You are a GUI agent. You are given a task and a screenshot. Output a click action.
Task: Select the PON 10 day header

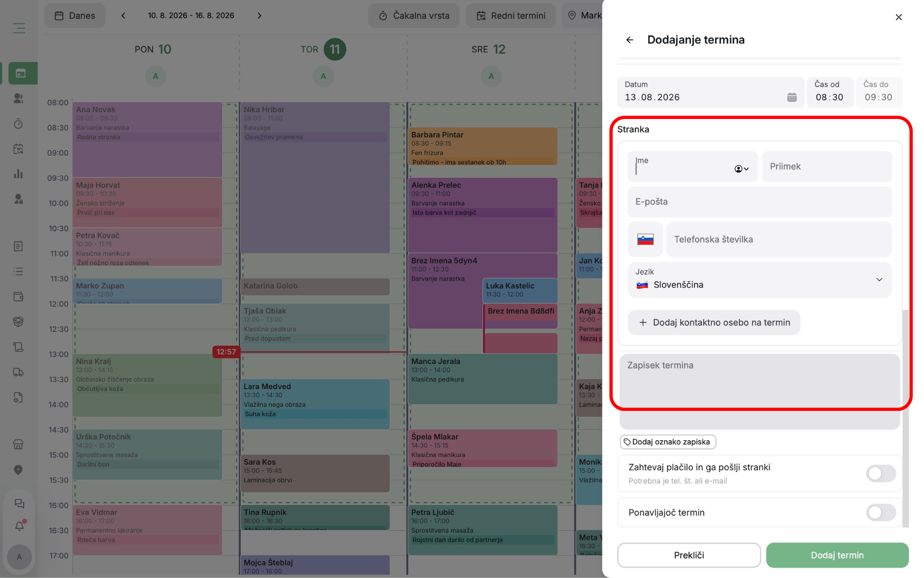tap(153, 49)
